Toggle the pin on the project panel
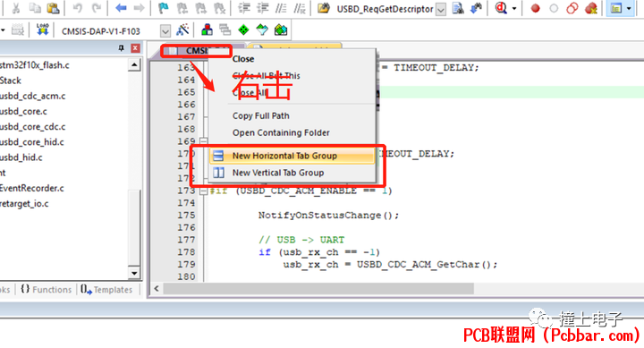644x348 pixels. pos(121,48)
